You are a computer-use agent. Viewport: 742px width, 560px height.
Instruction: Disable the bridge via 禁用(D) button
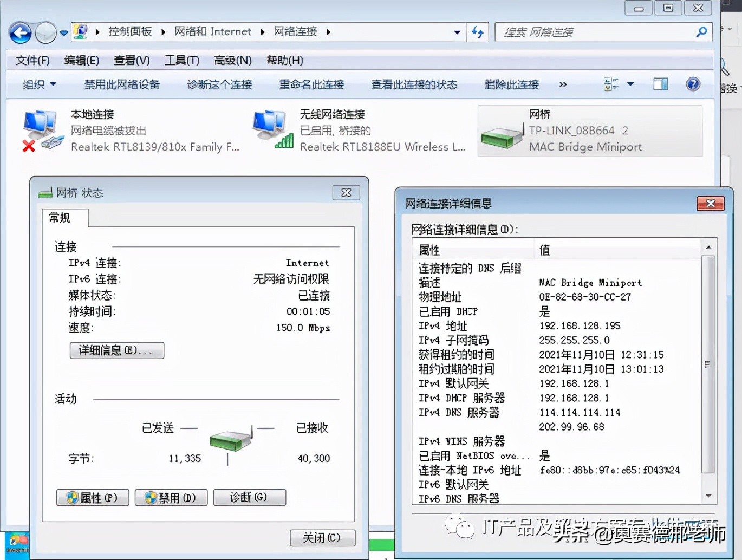point(171,497)
